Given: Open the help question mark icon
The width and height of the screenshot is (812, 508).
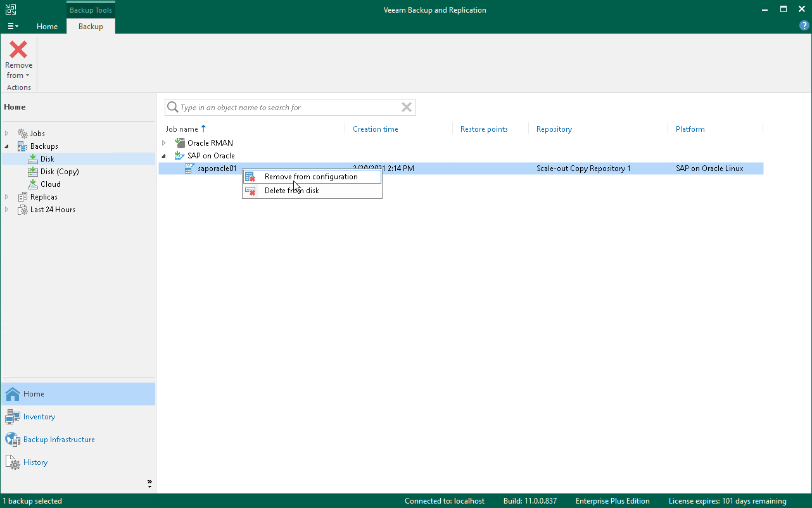Looking at the screenshot, I should click(804, 26).
